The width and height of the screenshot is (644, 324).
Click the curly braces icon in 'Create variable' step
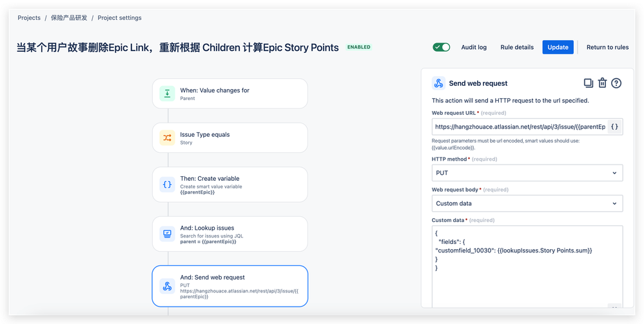click(x=167, y=185)
